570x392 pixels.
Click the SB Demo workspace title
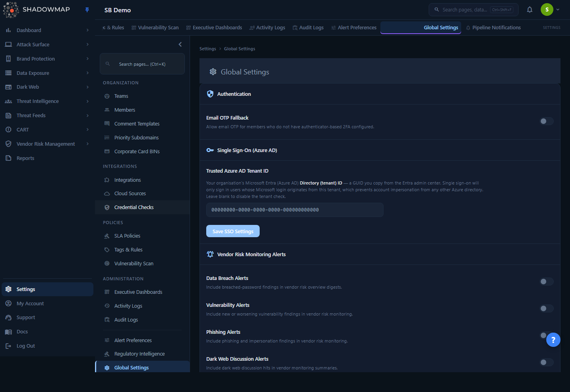118,10
